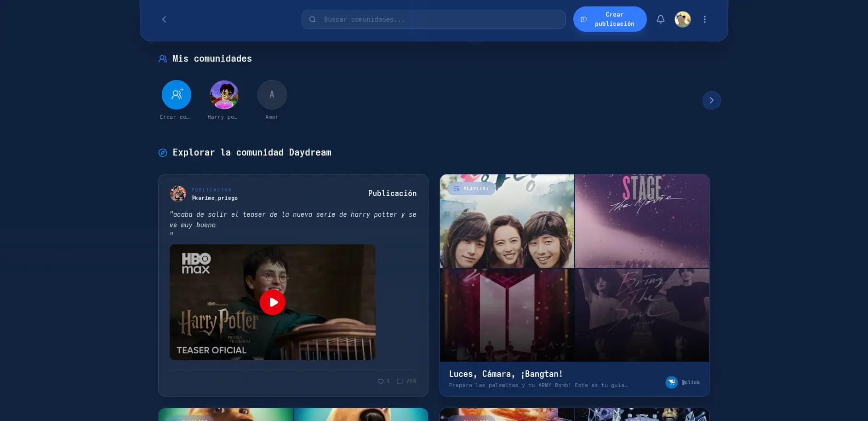
Task: Click the Crear co… label
Action: (175, 117)
